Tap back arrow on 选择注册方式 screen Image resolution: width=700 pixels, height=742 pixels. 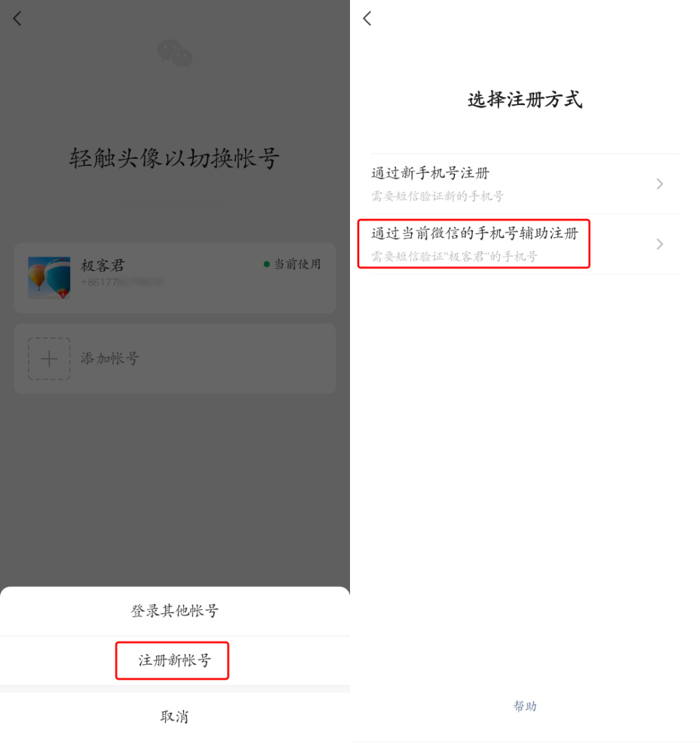pyautogui.click(x=367, y=19)
